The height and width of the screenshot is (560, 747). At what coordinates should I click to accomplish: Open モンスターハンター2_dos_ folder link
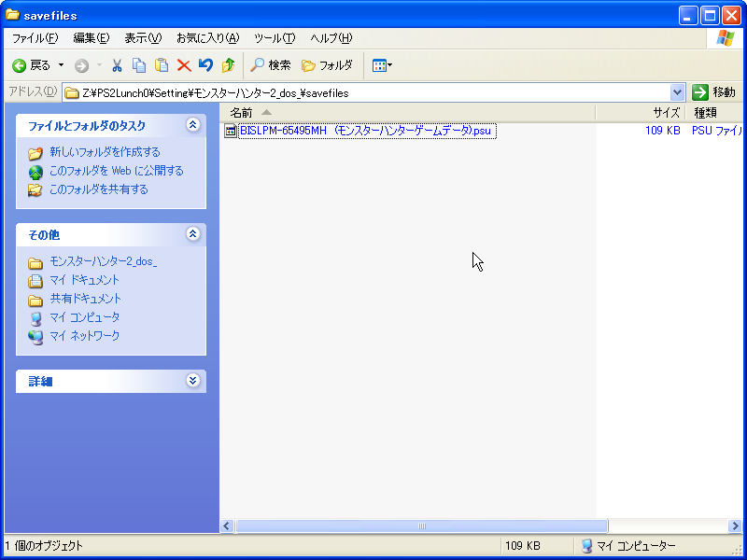tap(104, 262)
